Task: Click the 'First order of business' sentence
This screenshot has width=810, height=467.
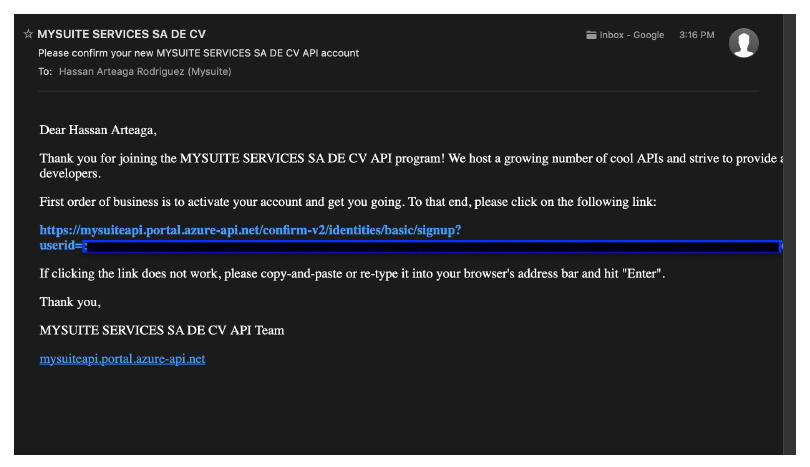Action: (x=348, y=201)
